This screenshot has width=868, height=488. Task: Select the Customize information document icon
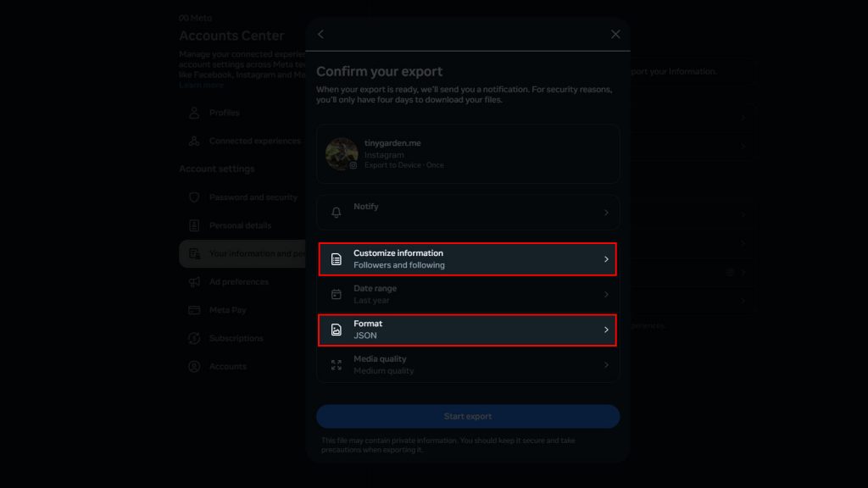[x=336, y=259]
